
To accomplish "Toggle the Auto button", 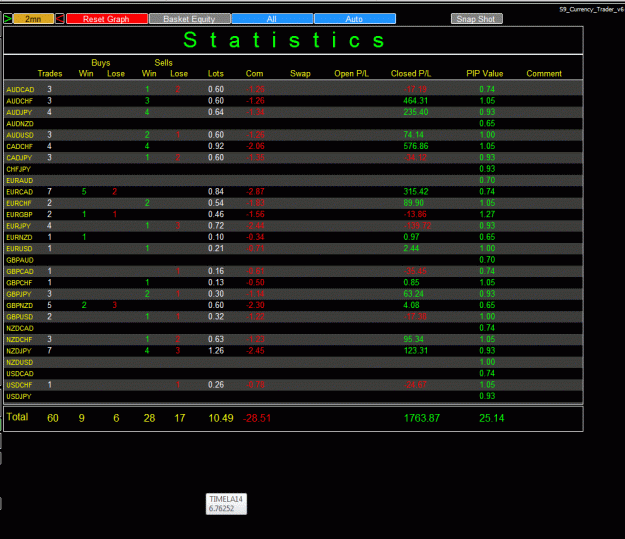I will 354,19.
